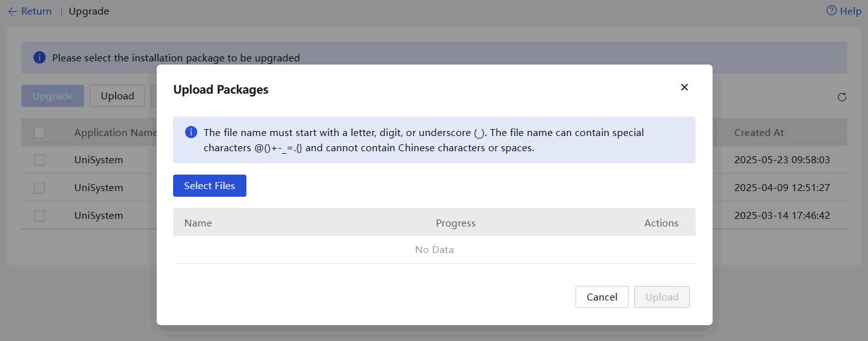This screenshot has width=868, height=341.
Task: Click the refresh icon above table
Action: [x=841, y=97]
